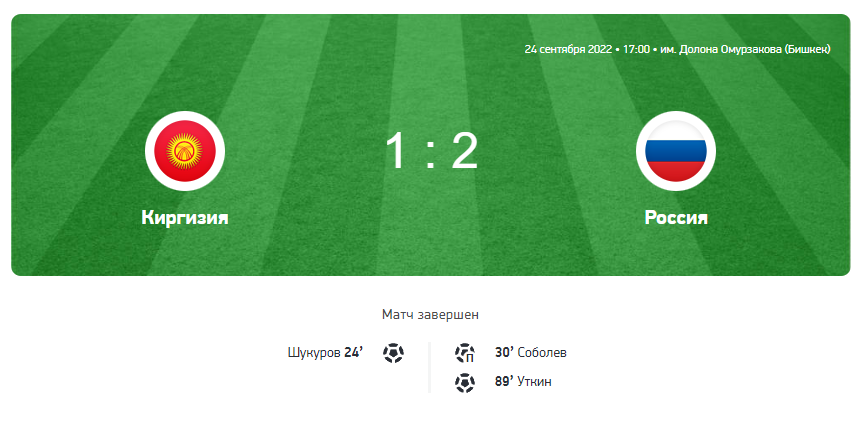Click the 89' goal minute
The width and height of the screenshot is (861, 439).
click(504, 381)
